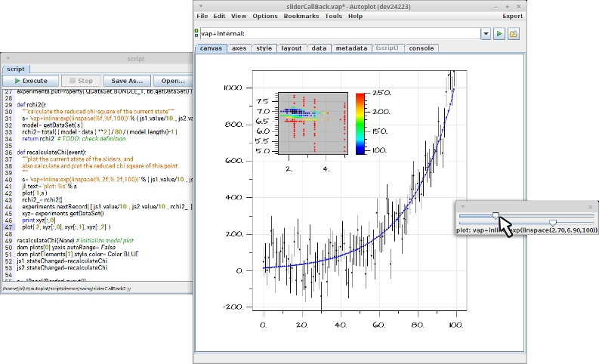This screenshot has width=599, height=364.
Task: Switch to the data tab
Action: (x=319, y=48)
